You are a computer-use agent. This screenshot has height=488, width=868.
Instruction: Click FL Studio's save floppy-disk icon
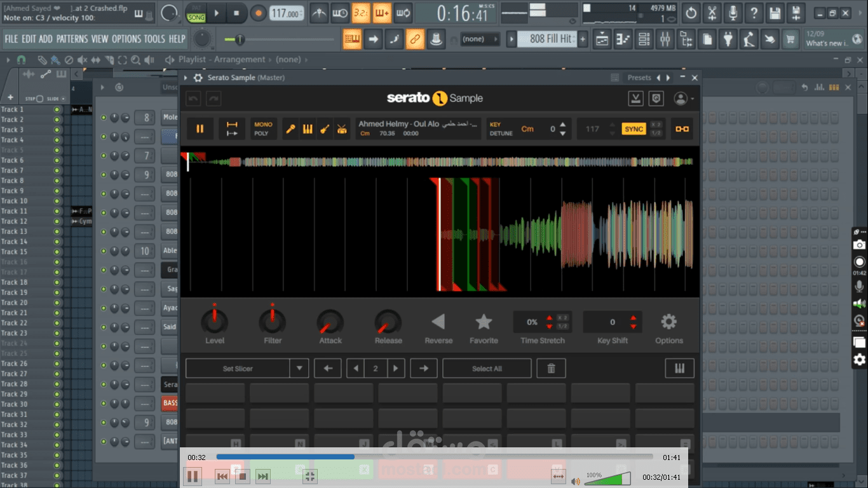coord(775,13)
